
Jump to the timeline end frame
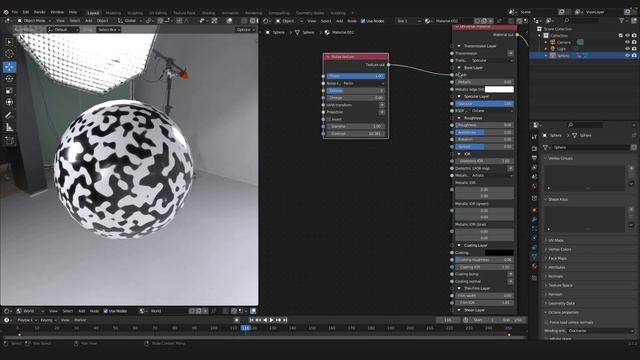(285, 320)
